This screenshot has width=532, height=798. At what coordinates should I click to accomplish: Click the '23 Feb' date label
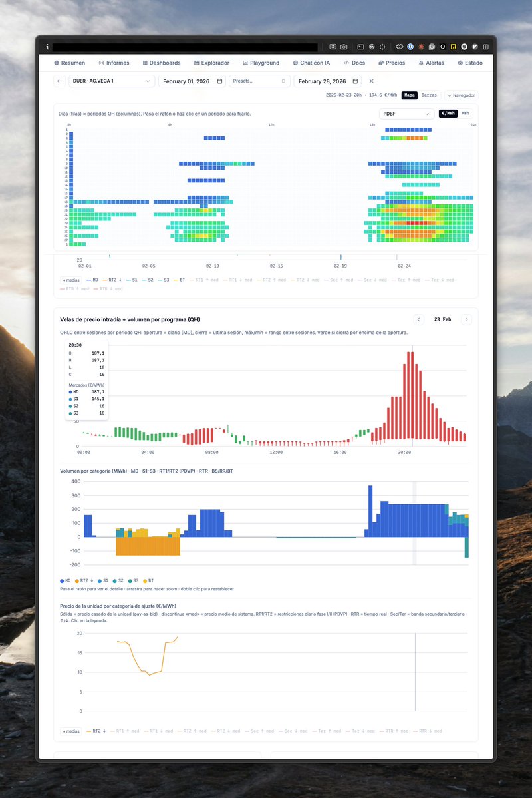(442, 319)
